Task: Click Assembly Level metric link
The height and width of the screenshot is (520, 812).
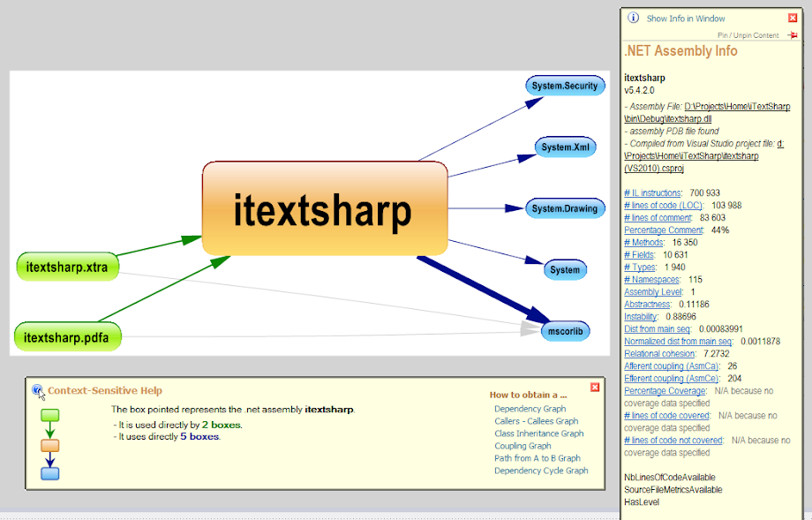Action: point(653,292)
